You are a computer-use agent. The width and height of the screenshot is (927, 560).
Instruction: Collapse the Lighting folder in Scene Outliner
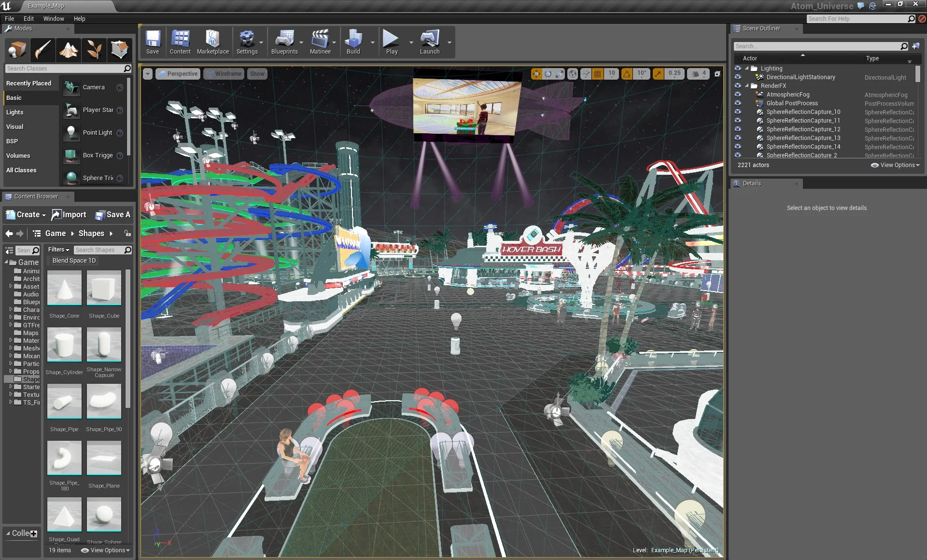click(x=747, y=69)
